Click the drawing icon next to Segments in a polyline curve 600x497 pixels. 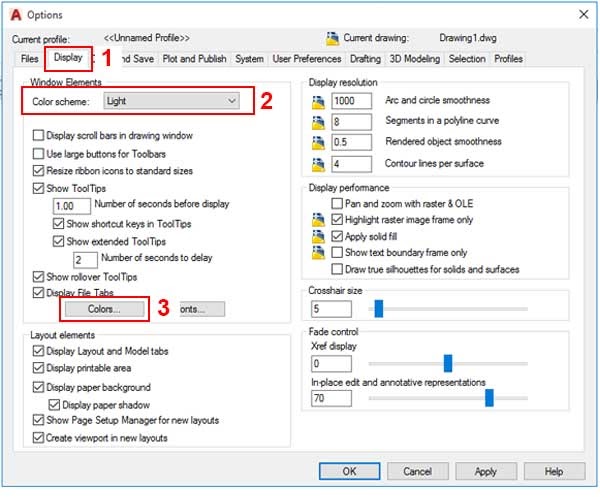pos(318,122)
